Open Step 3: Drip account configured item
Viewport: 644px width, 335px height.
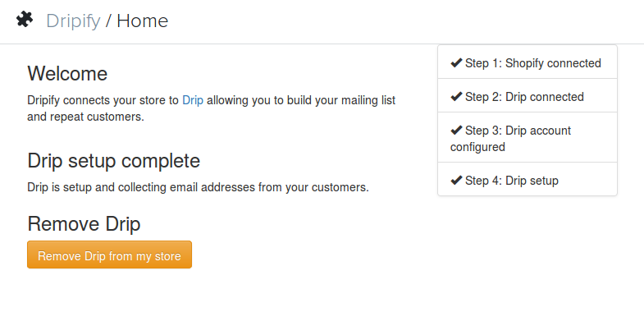click(528, 138)
